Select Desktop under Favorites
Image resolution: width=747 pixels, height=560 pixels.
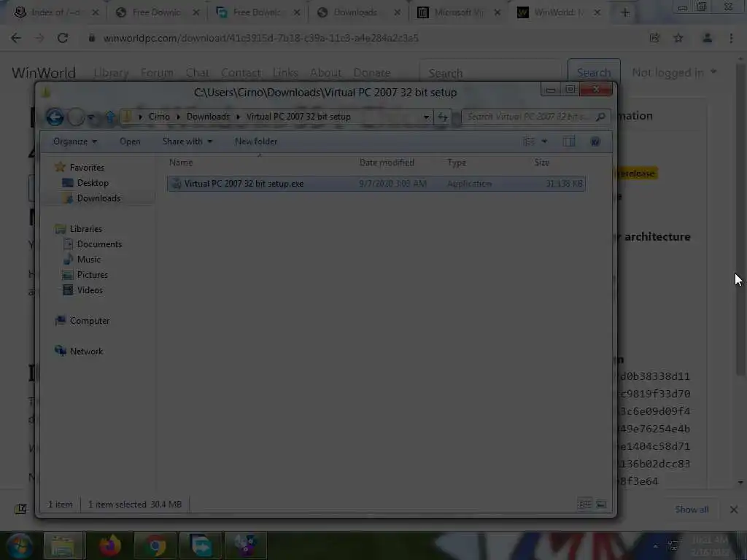tap(93, 183)
